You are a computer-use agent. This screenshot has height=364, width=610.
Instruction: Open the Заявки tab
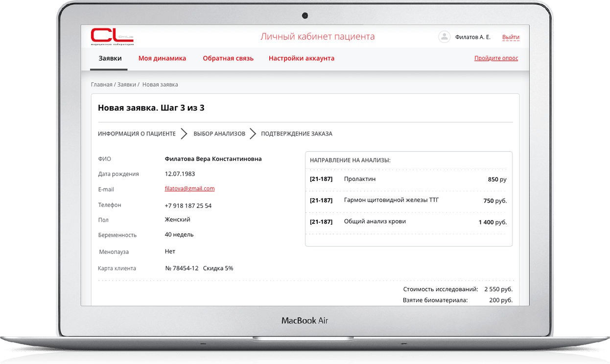[x=110, y=58]
